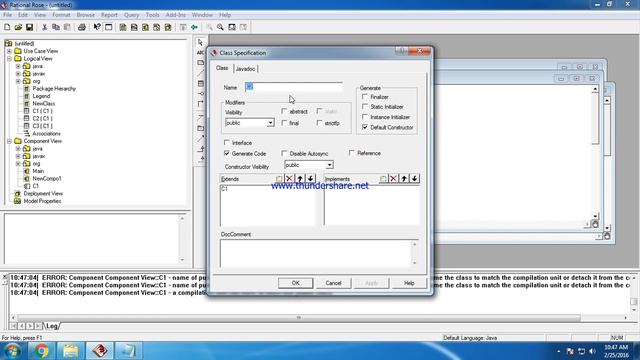Move Extends entry down

tap(311, 179)
